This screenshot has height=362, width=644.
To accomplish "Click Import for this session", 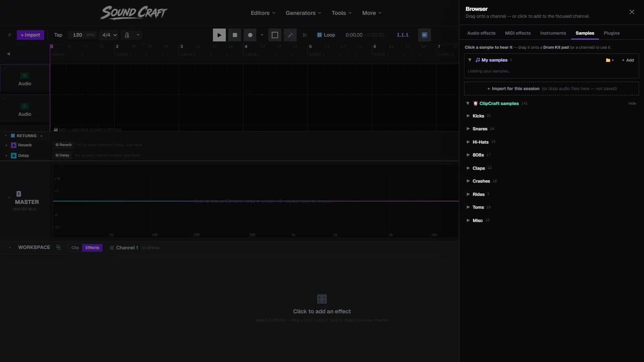I will tap(551, 88).
